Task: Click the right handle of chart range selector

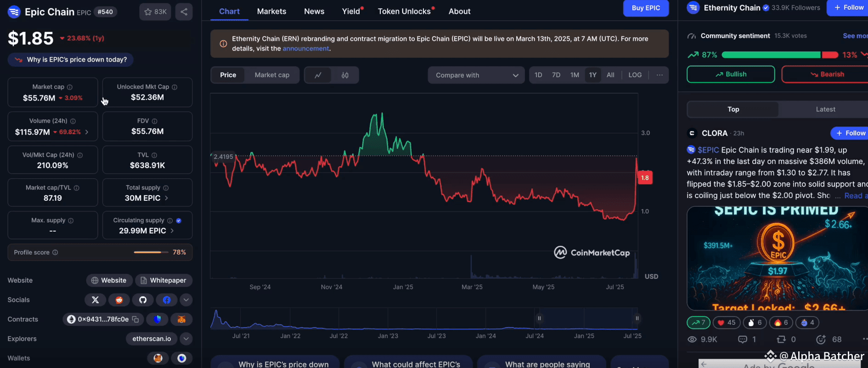Action: (x=637, y=318)
